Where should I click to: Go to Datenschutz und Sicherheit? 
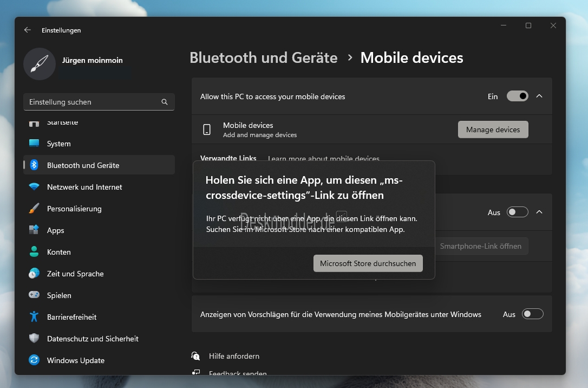99,339
